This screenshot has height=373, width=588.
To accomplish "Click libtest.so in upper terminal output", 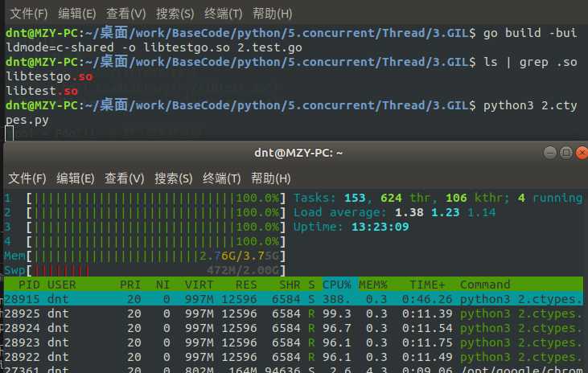I will (x=42, y=91).
